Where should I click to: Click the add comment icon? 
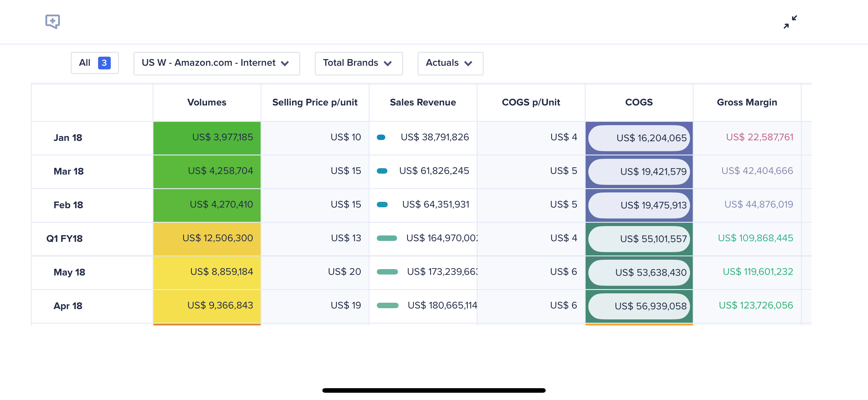(x=53, y=22)
